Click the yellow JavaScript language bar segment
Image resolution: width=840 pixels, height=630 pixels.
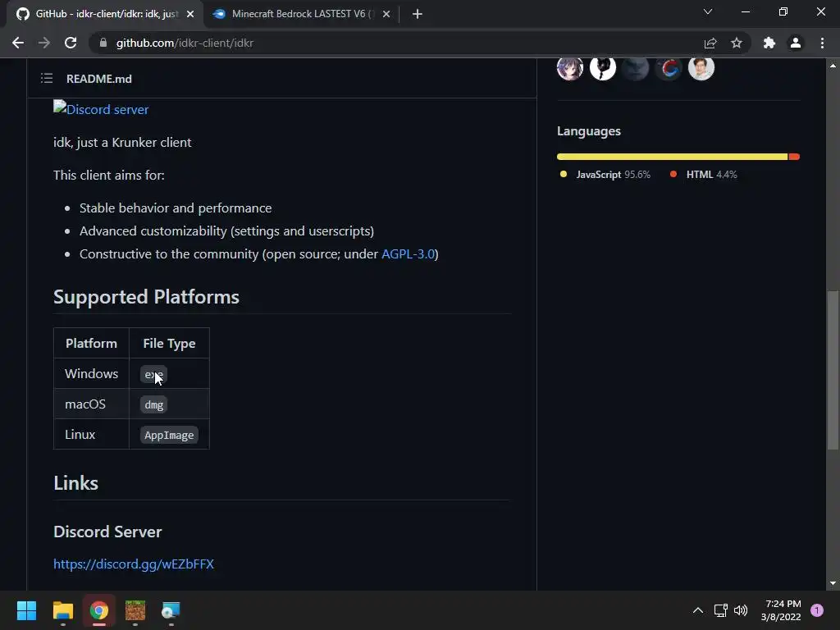tap(673, 157)
